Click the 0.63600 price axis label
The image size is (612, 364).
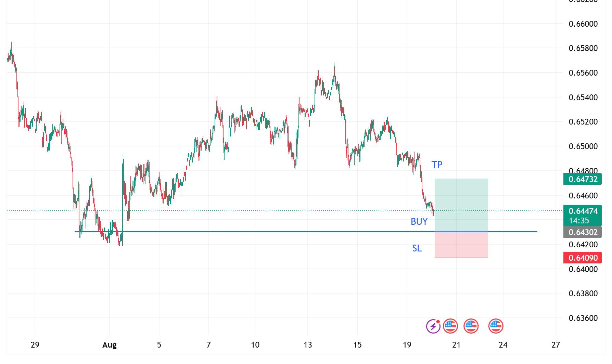point(583,318)
